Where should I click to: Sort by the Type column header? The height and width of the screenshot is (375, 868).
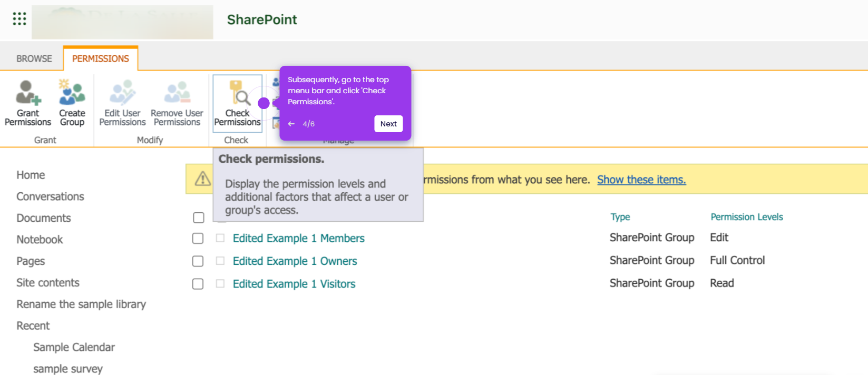point(620,217)
